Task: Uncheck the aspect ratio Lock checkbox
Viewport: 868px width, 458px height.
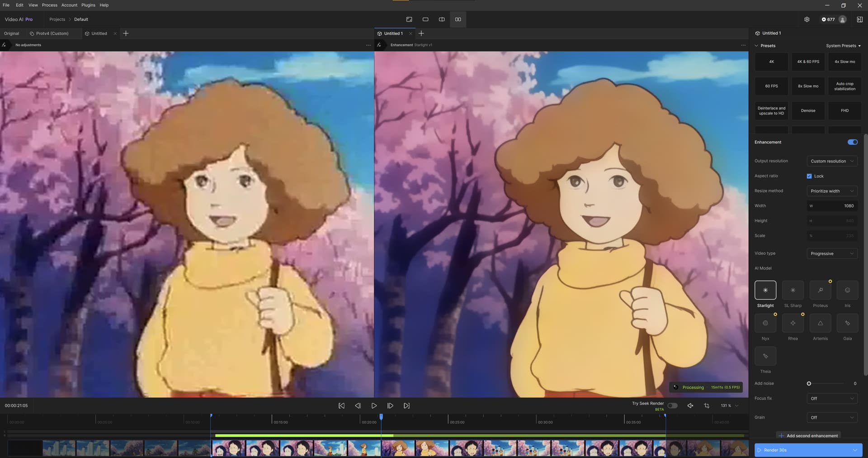Action: click(x=809, y=176)
